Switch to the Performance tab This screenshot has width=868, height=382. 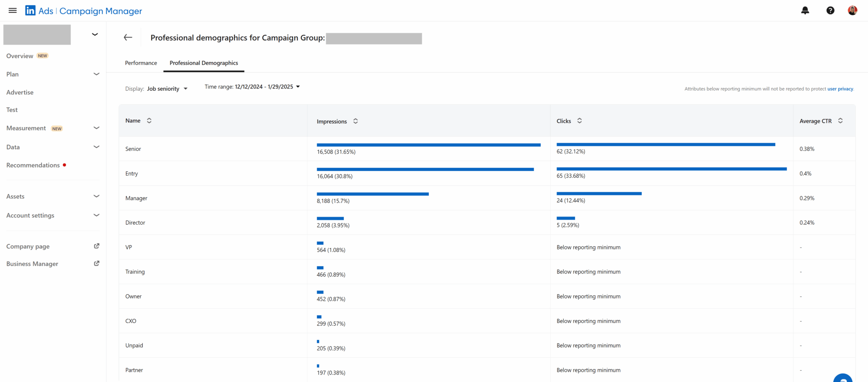(x=141, y=63)
